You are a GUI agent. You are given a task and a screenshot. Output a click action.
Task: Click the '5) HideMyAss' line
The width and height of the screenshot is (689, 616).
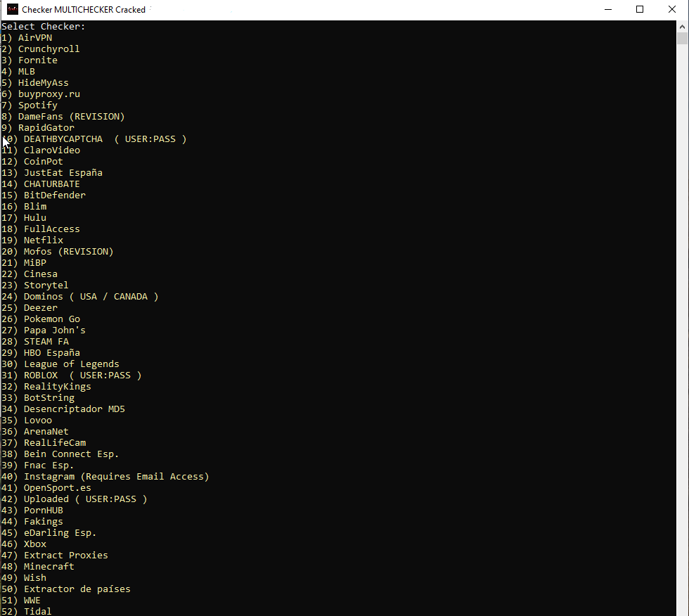pos(35,82)
